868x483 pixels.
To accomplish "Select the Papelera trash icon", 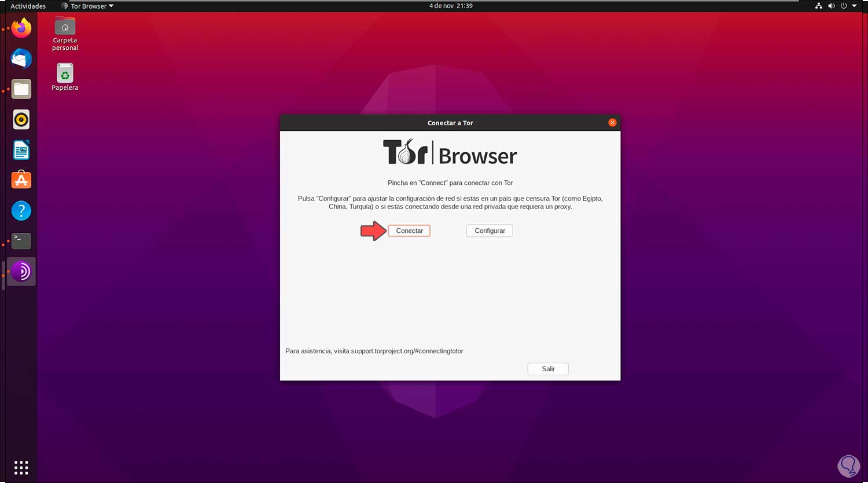I will 65,77.
